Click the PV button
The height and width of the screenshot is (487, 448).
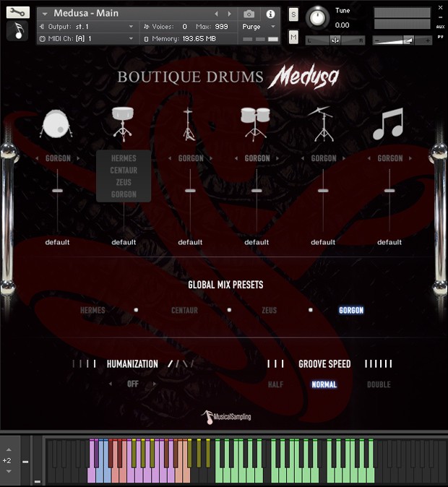click(440, 37)
